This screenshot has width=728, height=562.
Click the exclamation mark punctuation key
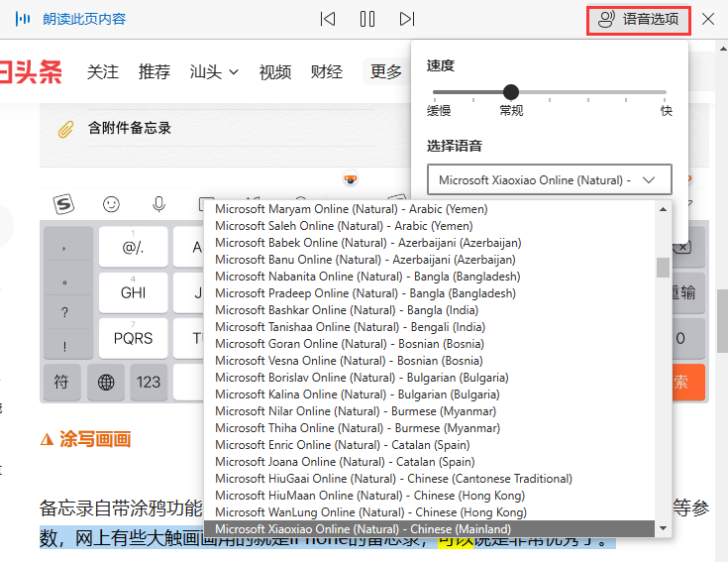(64, 346)
